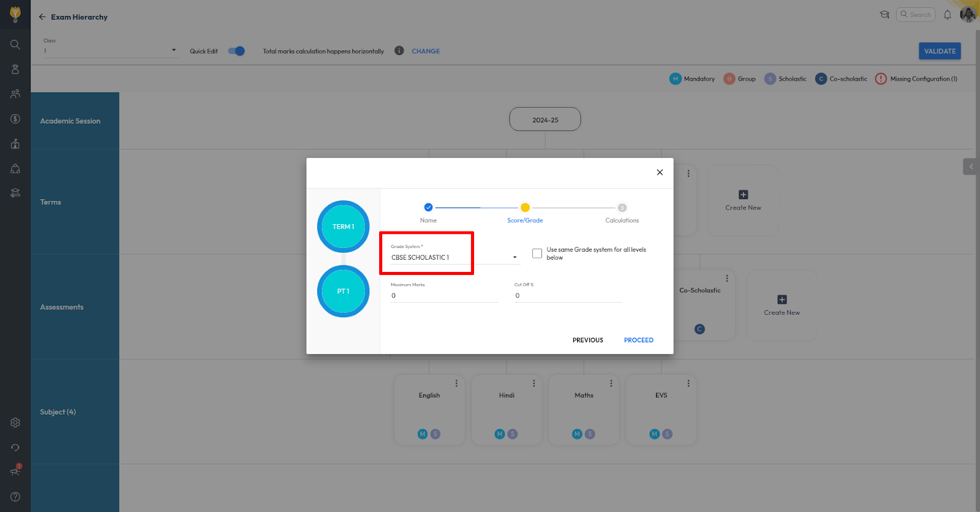Select the TERM 1 circle node
This screenshot has width=980, height=512.
[x=343, y=227]
